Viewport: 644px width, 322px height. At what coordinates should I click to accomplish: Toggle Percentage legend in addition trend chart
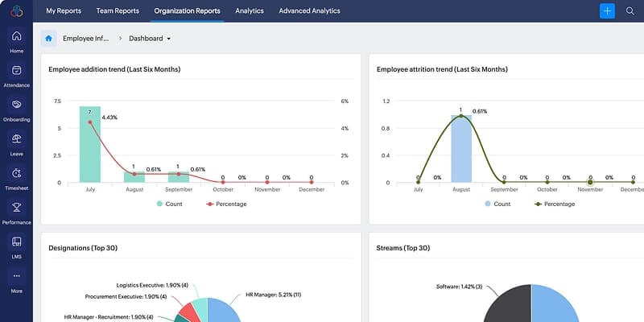point(226,204)
